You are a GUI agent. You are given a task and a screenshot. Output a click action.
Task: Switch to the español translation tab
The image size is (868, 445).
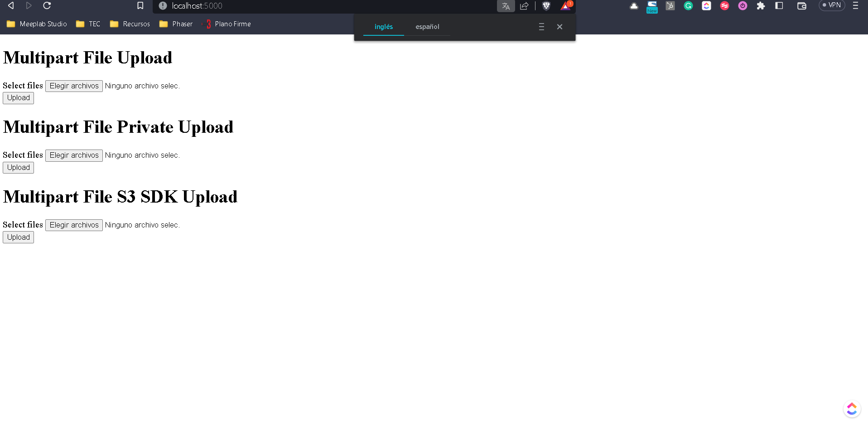point(427,27)
